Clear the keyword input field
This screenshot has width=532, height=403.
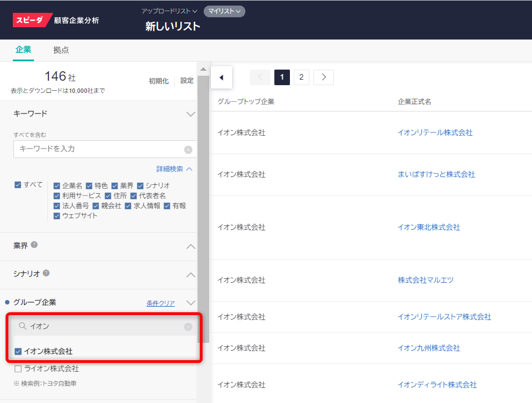coord(188,150)
